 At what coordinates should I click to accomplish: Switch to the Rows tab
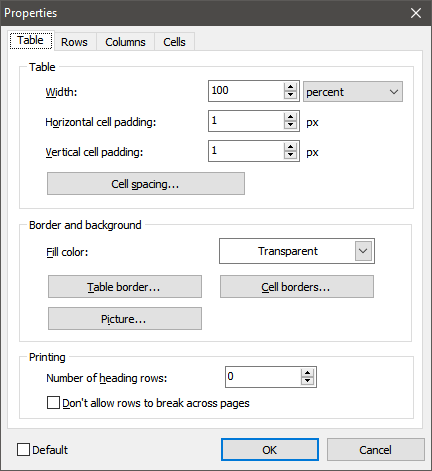74,42
